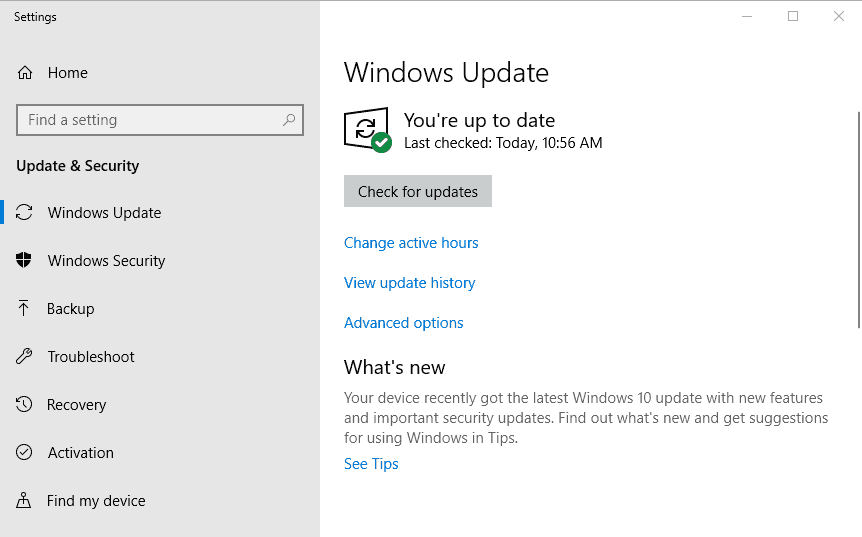Maximize the Settings window
This screenshot has height=537, width=862.
pos(793,16)
